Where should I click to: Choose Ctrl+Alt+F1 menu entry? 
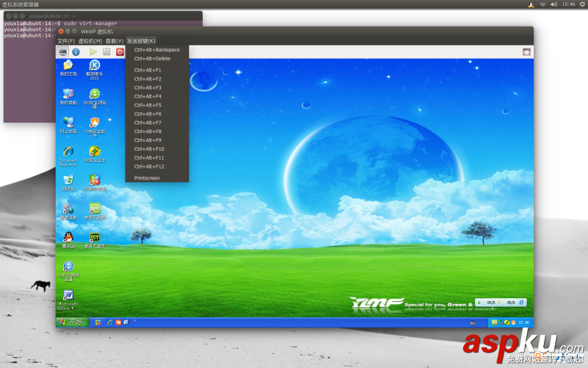click(x=157, y=70)
